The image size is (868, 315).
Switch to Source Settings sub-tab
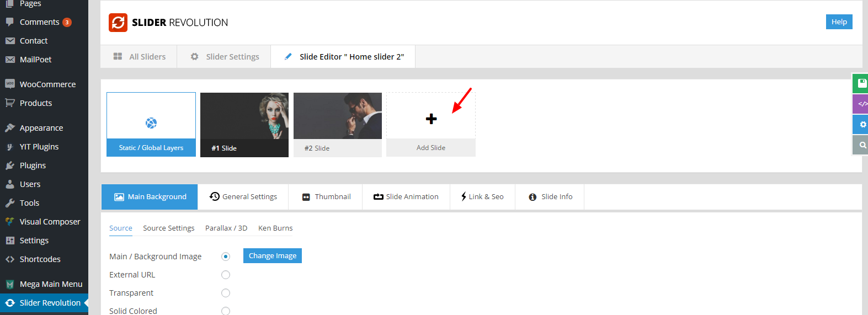pyautogui.click(x=169, y=228)
